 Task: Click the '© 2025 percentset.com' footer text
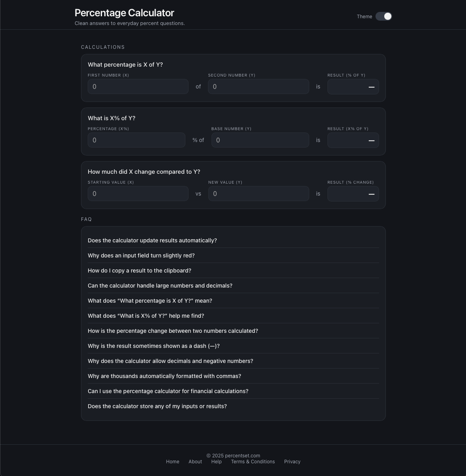[x=233, y=456]
